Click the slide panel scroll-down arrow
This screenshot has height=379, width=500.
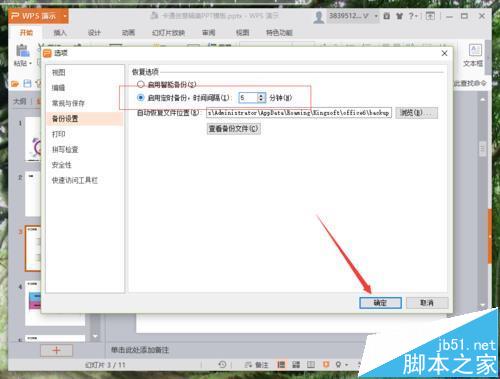pos(95,336)
